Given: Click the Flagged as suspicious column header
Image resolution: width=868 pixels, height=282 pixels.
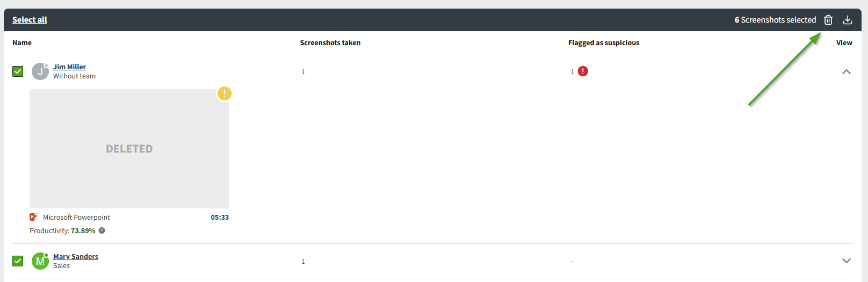Looking at the screenshot, I should [604, 42].
